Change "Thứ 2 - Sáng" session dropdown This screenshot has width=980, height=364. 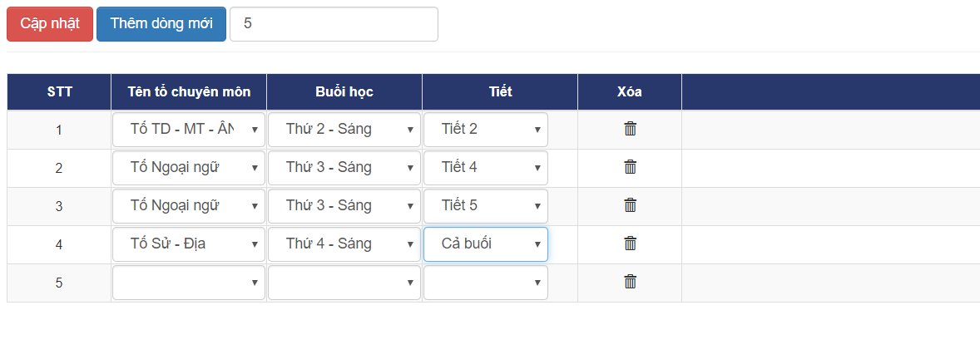pos(344,130)
